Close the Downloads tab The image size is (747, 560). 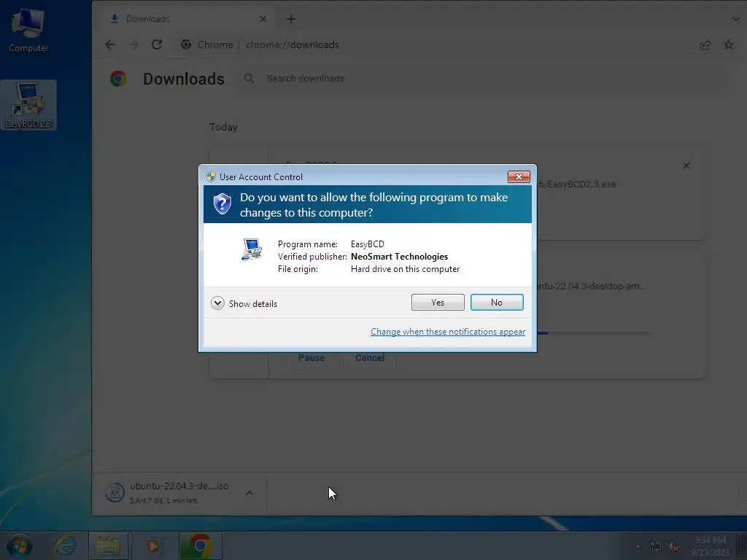coord(263,19)
